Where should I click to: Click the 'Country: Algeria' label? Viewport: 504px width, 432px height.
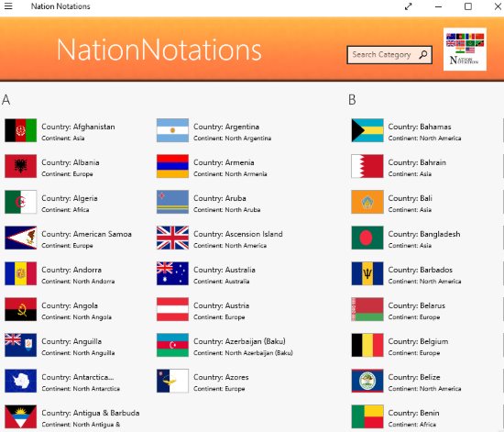[x=70, y=198]
